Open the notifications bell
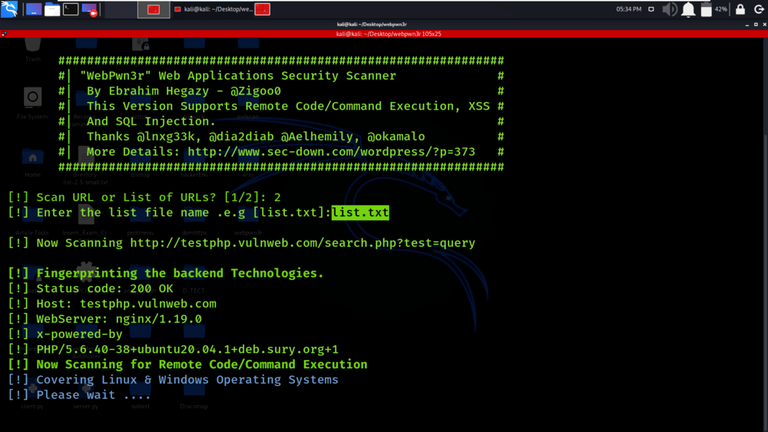 tap(688, 9)
